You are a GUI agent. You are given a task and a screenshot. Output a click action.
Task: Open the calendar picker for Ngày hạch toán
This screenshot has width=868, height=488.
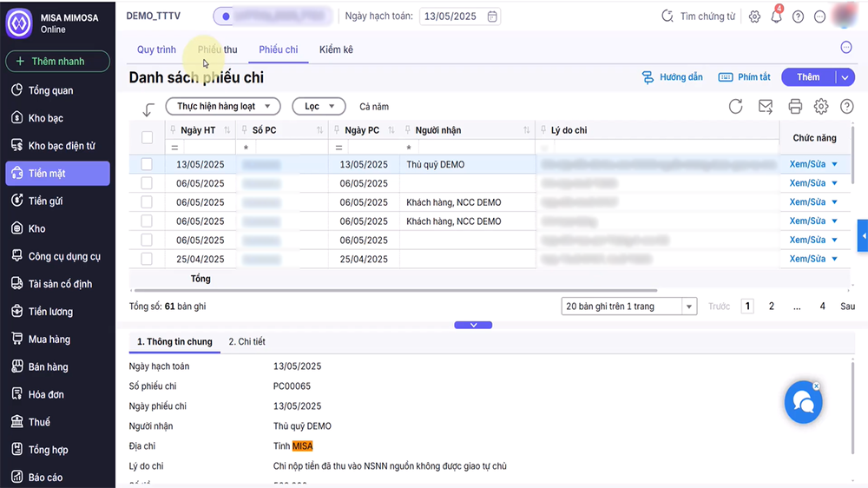click(493, 16)
